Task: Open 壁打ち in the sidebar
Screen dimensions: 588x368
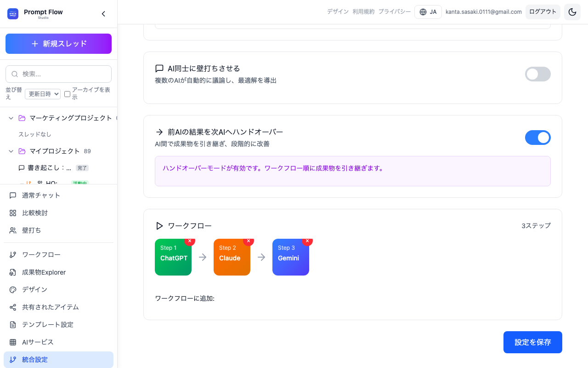Action: coord(58,230)
